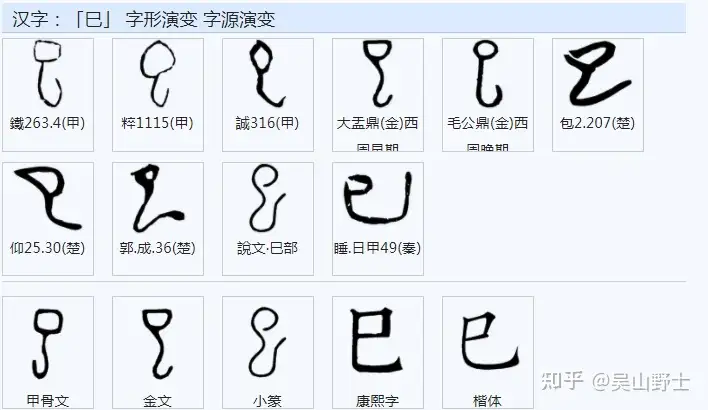Click the 鐵263.4(甲) oracle bone glyph
This screenshot has width=708, height=410.
click(x=47, y=73)
